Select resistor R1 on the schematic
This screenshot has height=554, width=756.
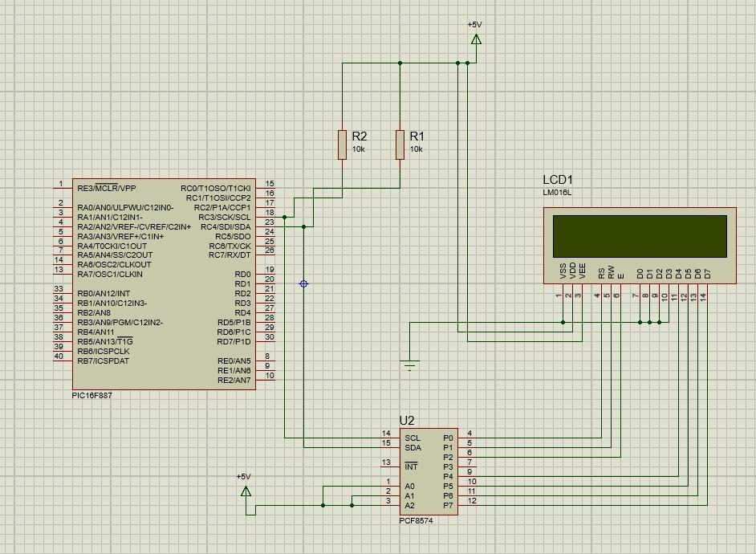(x=398, y=145)
